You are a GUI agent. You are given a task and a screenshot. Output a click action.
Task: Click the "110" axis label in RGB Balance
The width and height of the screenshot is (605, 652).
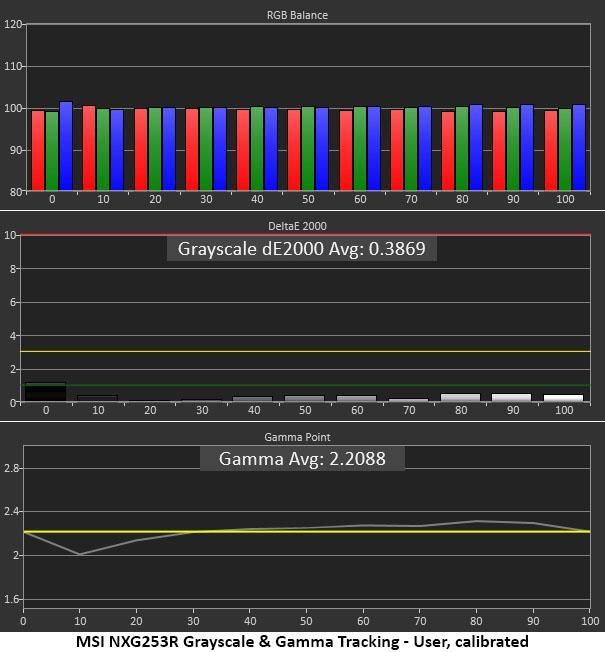[12, 66]
